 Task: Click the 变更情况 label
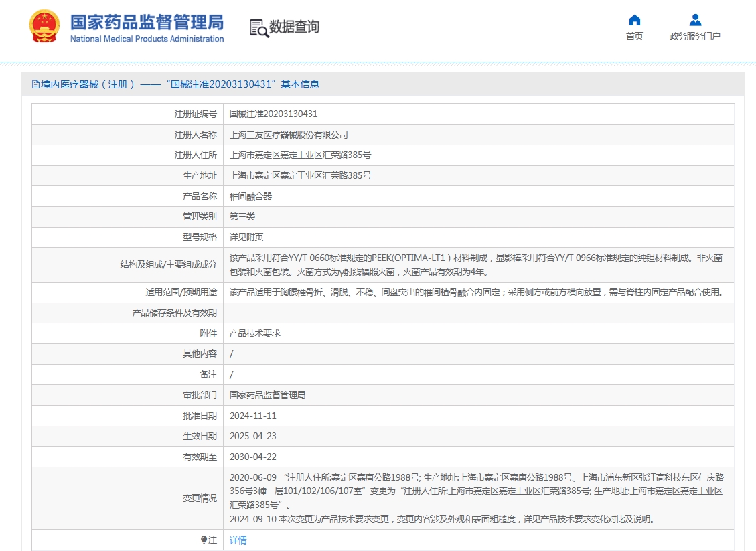click(x=200, y=499)
